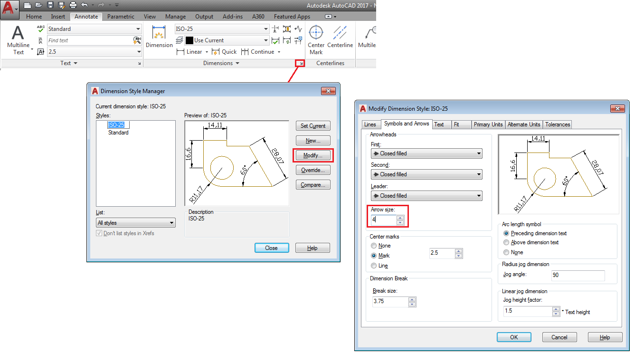644x363 pixels.
Task: Click the Dimension Break icon
Action: pos(275,29)
